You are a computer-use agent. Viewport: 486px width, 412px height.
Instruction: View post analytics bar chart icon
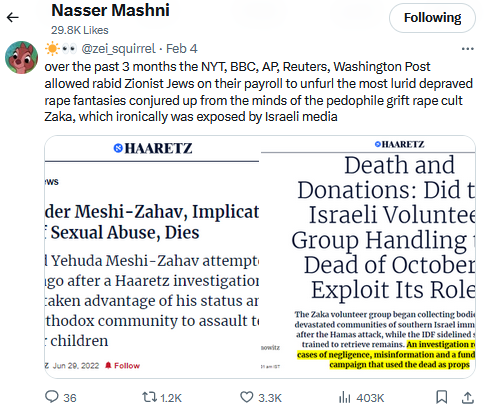[x=345, y=397]
